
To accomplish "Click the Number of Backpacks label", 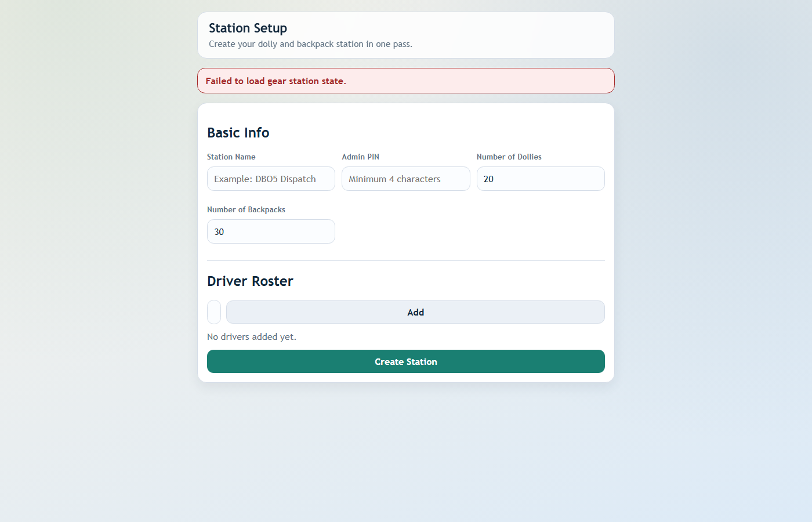I will (246, 209).
